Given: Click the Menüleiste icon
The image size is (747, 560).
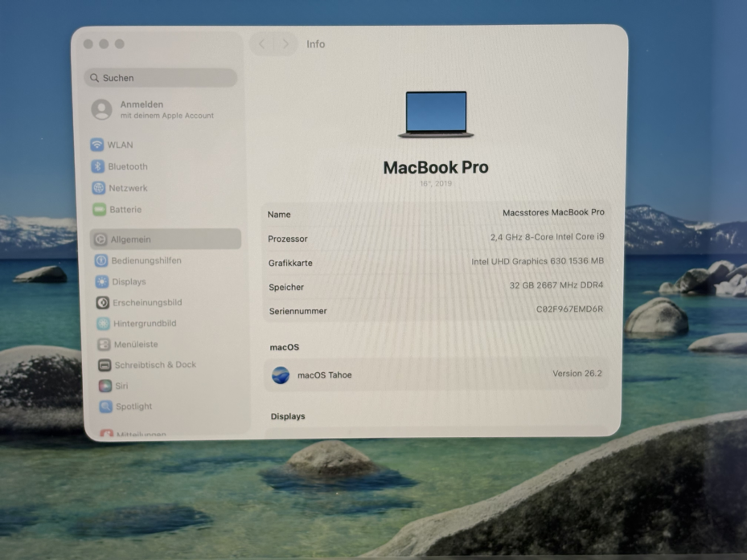Looking at the screenshot, I should pyautogui.click(x=104, y=344).
